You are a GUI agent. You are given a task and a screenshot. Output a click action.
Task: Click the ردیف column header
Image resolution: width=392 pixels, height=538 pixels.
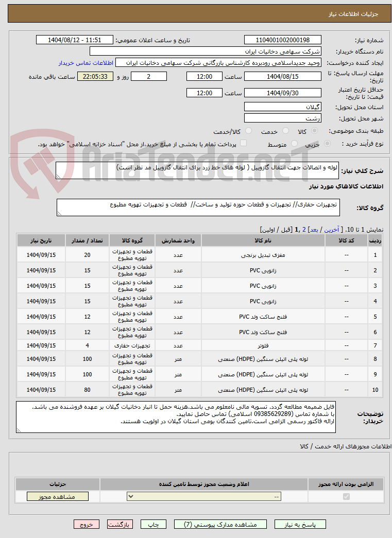tap(375, 240)
